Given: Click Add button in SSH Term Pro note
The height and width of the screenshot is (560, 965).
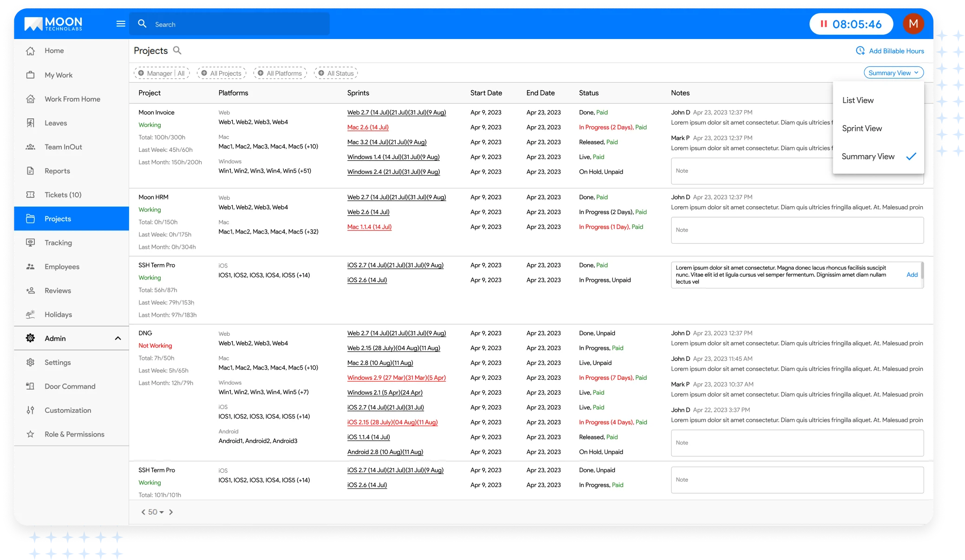Looking at the screenshot, I should click(912, 275).
